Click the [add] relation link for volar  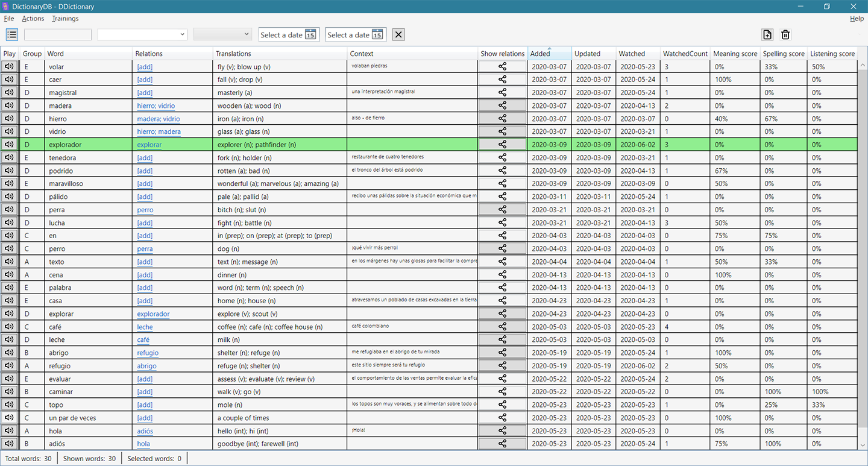(145, 67)
